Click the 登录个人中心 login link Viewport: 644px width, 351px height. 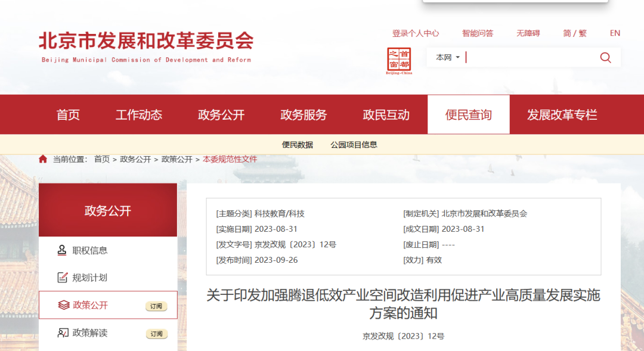(x=416, y=33)
